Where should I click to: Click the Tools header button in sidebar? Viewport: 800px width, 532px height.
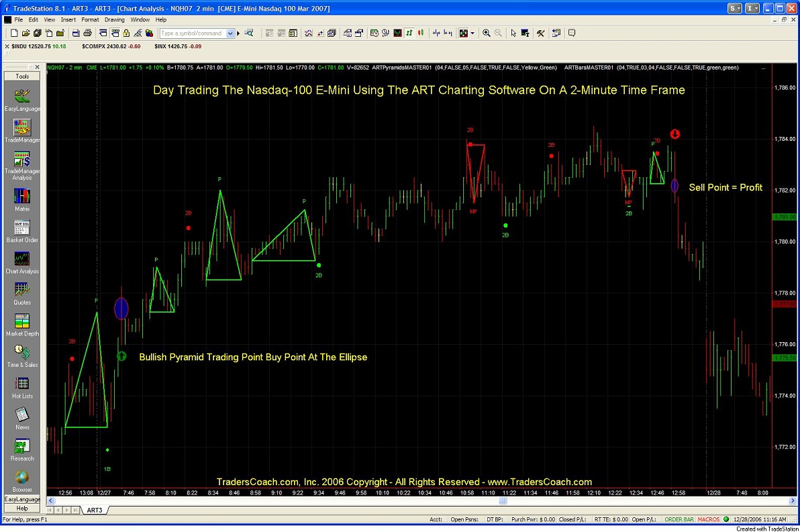[x=22, y=76]
